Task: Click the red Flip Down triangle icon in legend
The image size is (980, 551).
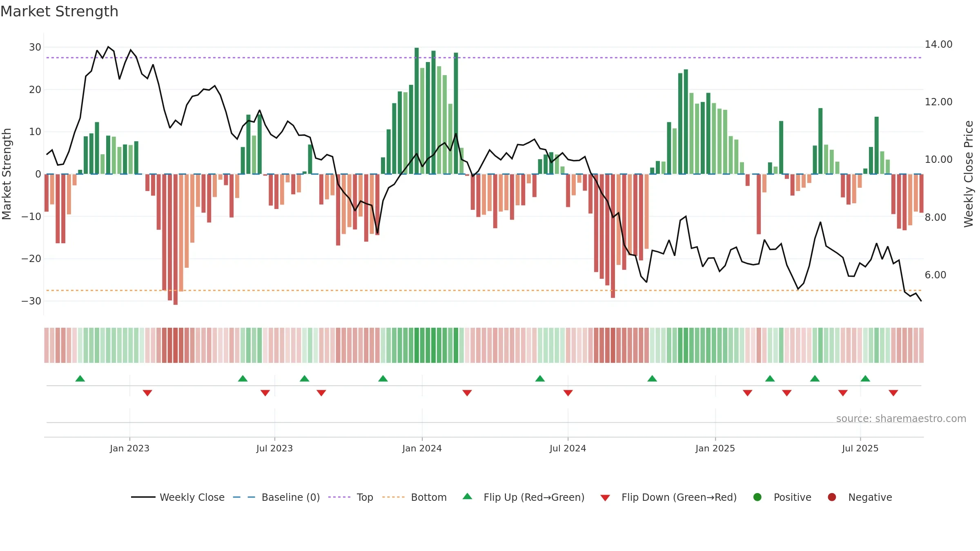Action: (605, 498)
